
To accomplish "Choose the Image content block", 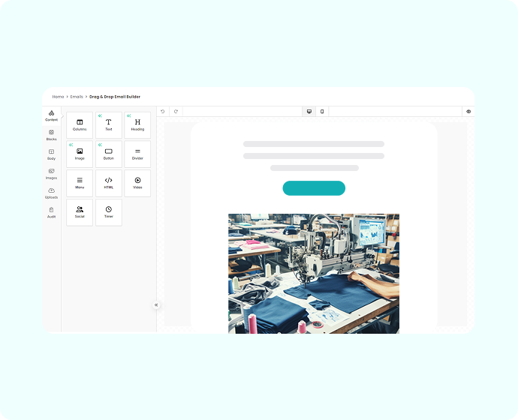I will tap(80, 154).
